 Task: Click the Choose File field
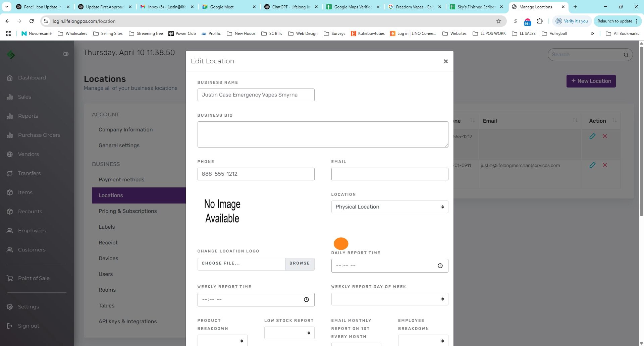coord(241,264)
